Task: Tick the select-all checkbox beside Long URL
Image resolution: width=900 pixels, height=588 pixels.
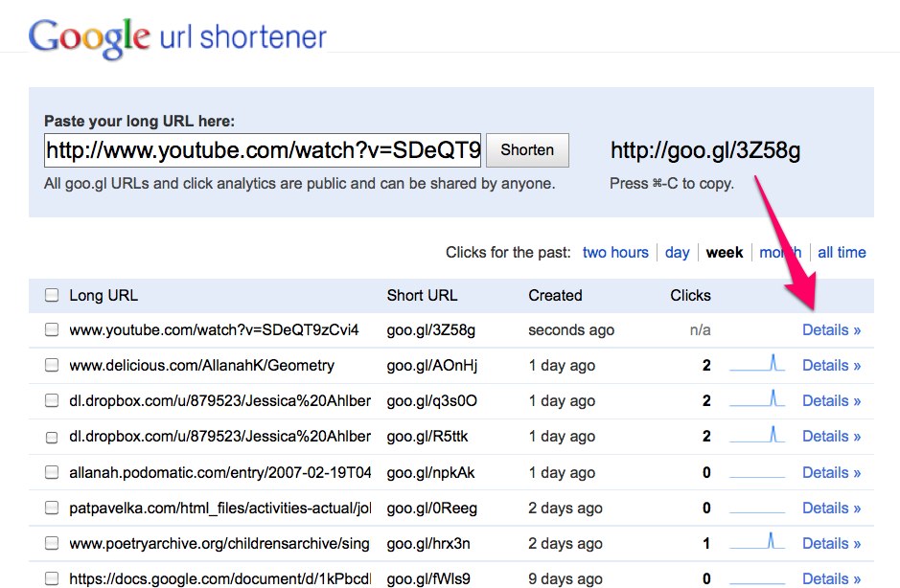Action: tap(52, 295)
